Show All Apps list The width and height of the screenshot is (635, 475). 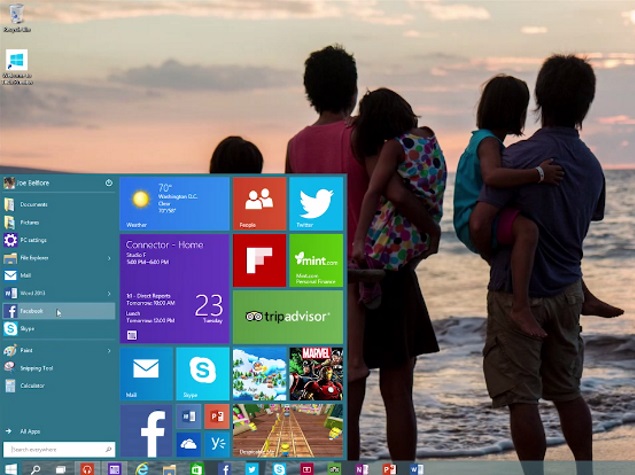[x=28, y=431]
